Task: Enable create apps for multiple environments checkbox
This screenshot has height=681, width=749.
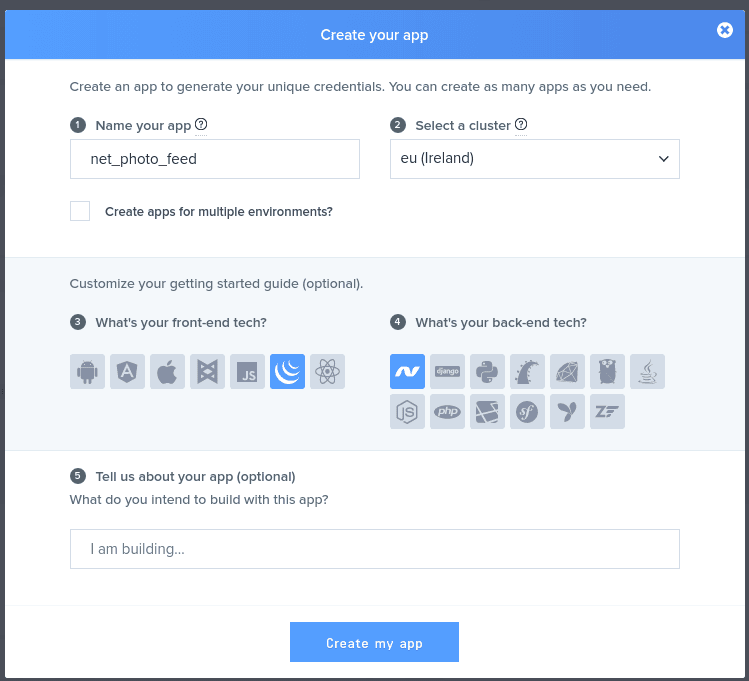Action: [80, 211]
